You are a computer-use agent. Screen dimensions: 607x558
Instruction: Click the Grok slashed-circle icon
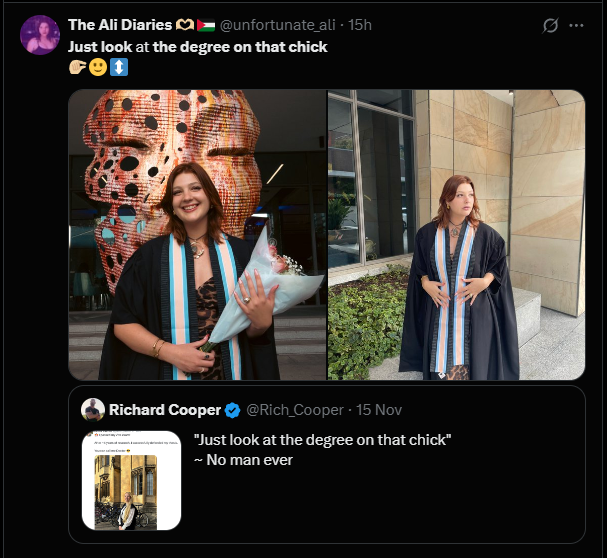[x=548, y=25]
